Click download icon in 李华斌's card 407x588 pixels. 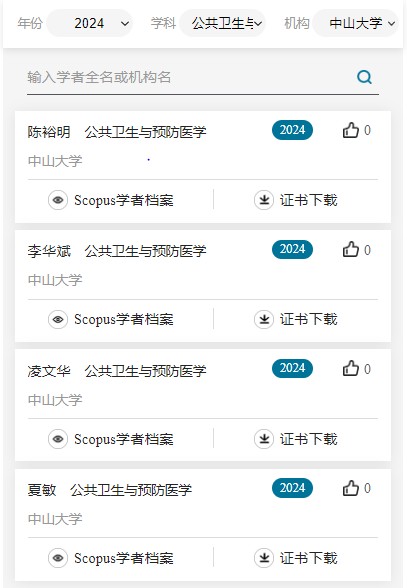coord(264,320)
